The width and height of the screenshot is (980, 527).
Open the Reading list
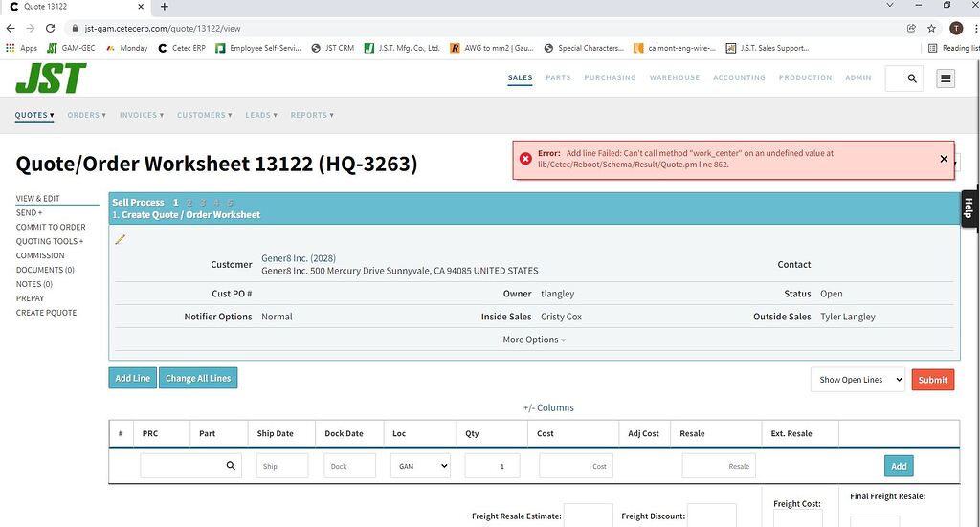click(x=954, y=48)
